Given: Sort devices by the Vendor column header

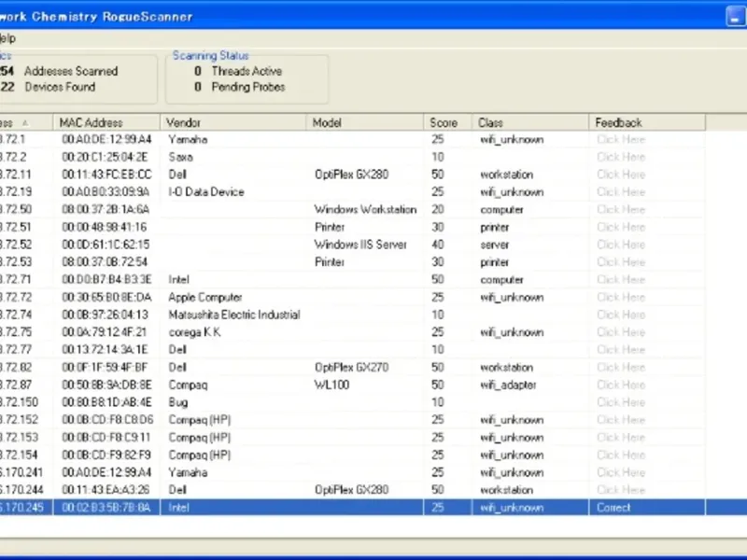Looking at the screenshot, I should click(233, 122).
